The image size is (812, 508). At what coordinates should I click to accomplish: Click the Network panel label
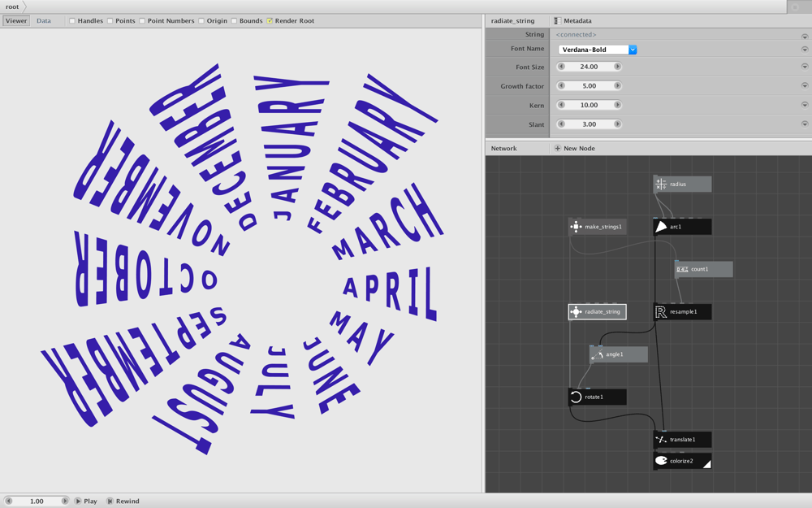tap(504, 148)
